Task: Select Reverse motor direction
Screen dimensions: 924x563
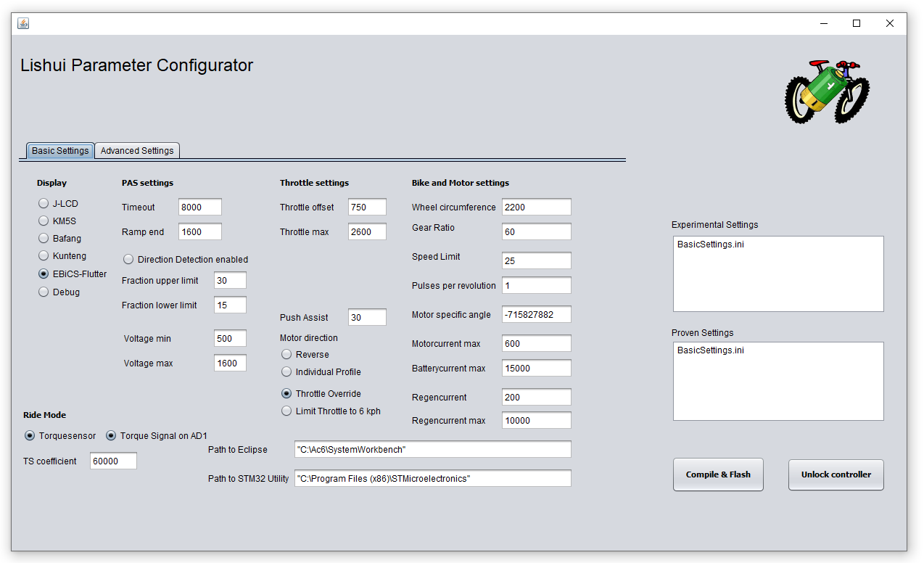Action: pos(305,354)
